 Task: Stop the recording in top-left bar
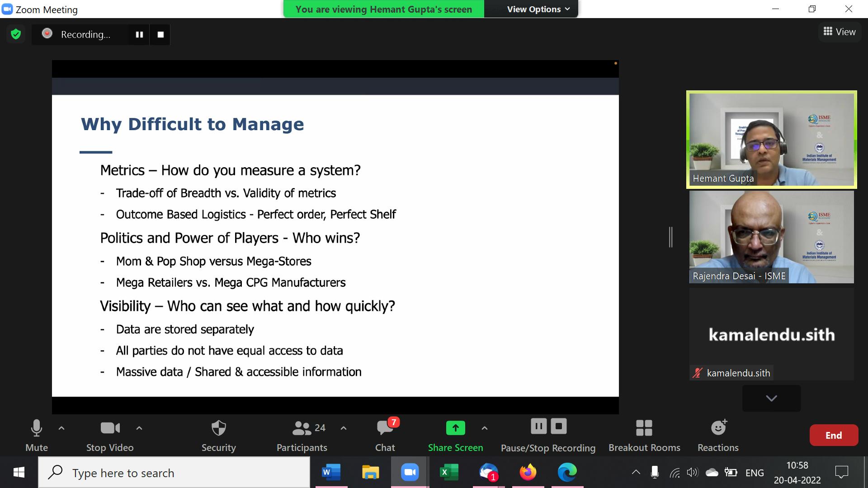160,34
